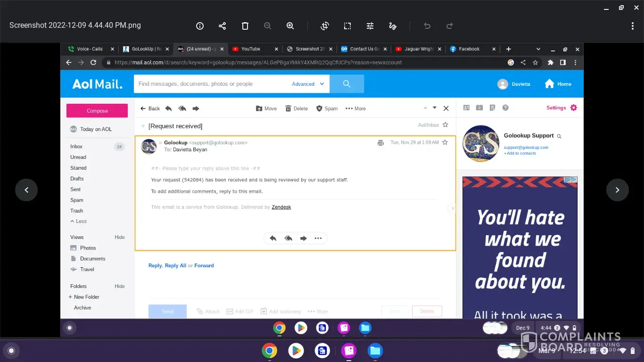The height and width of the screenshot is (362, 644).
Task: Select the annotate drawing tool
Action: point(393,26)
